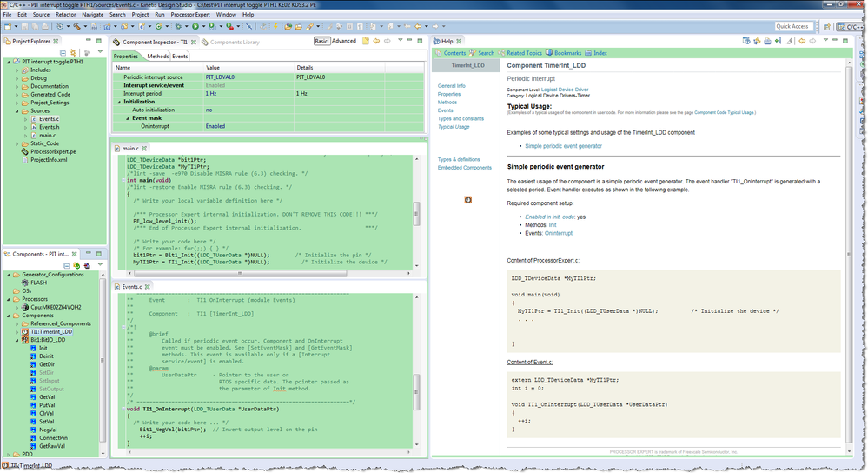Switch to the Events tab in Inspector
The image size is (868, 473).
pyautogui.click(x=179, y=57)
